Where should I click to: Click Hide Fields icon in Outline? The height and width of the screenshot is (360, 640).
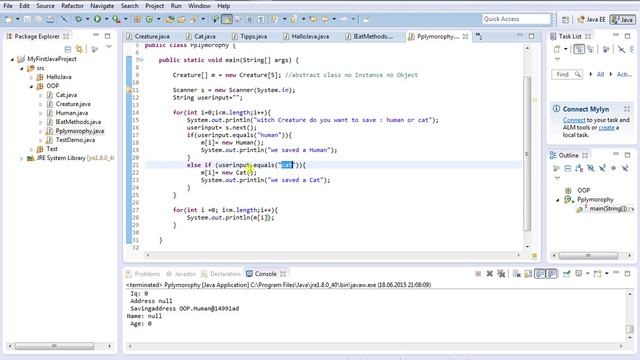point(591,168)
